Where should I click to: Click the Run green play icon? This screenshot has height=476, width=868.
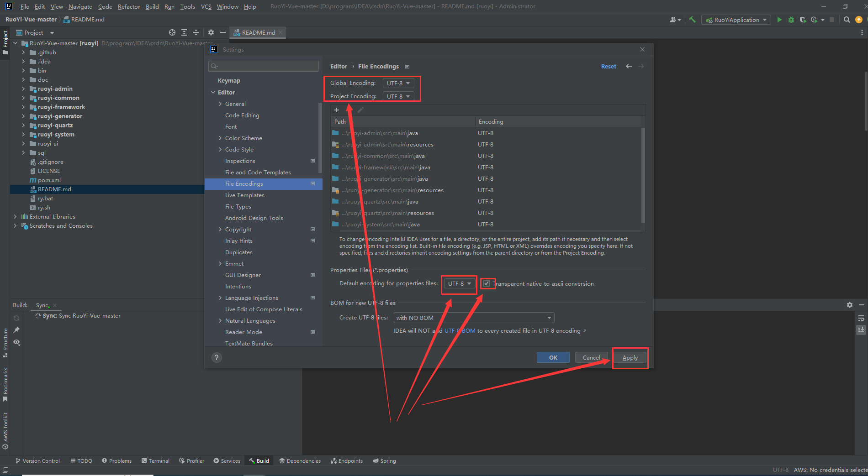click(x=779, y=20)
